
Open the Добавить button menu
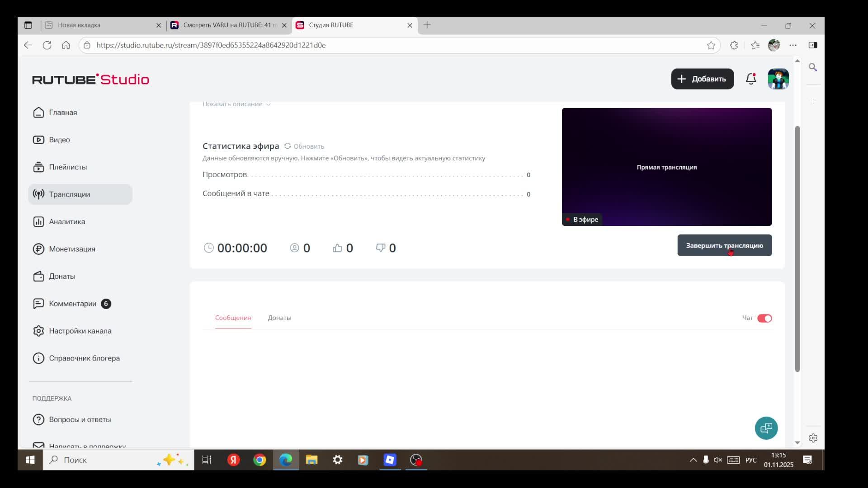(x=702, y=79)
